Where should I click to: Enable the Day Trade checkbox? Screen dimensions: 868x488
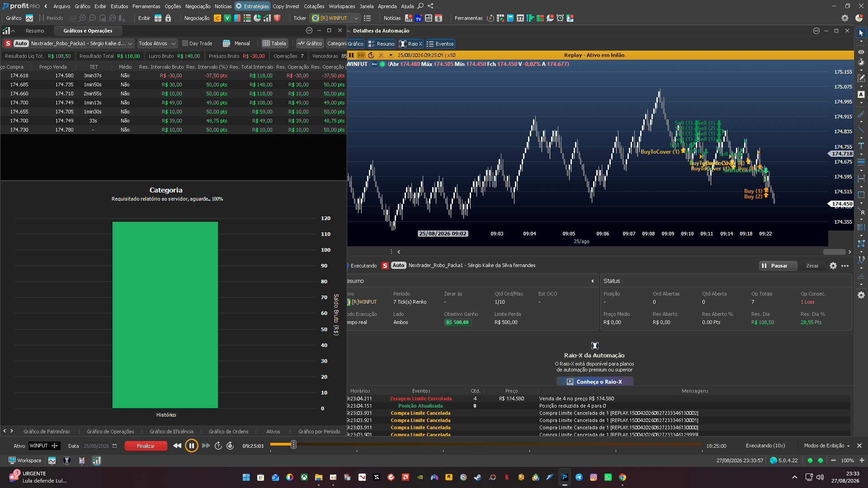185,43
